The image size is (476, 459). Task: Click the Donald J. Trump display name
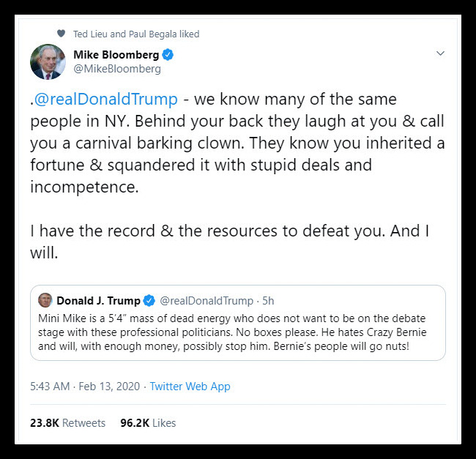pos(98,300)
